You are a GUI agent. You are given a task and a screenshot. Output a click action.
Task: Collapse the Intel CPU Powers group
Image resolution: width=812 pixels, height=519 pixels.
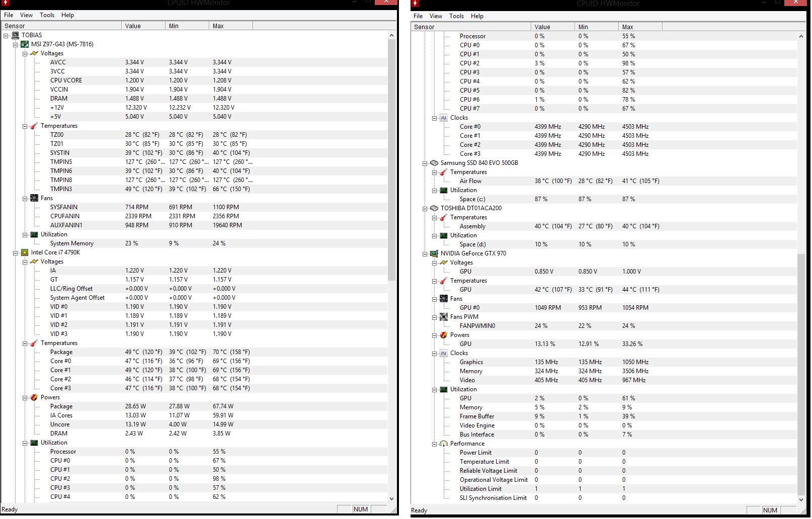25,398
